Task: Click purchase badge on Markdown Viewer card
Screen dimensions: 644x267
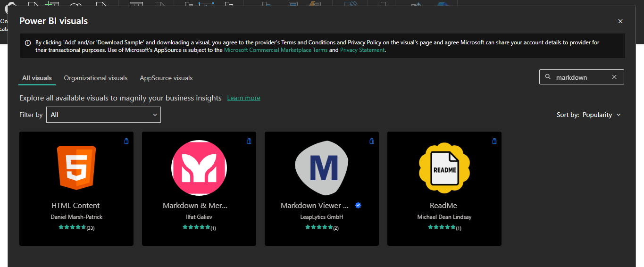Action: click(x=371, y=141)
